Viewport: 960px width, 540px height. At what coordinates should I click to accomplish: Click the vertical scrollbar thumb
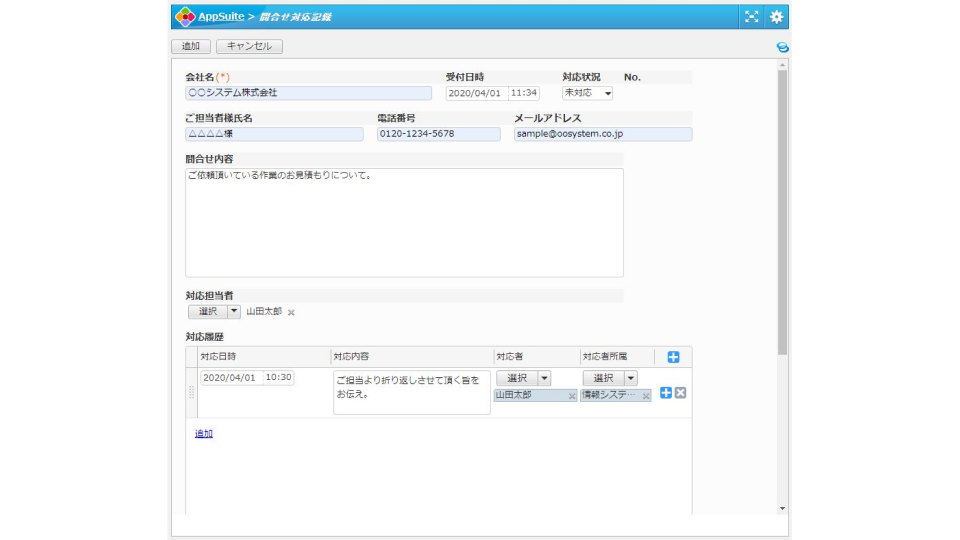[782, 212]
